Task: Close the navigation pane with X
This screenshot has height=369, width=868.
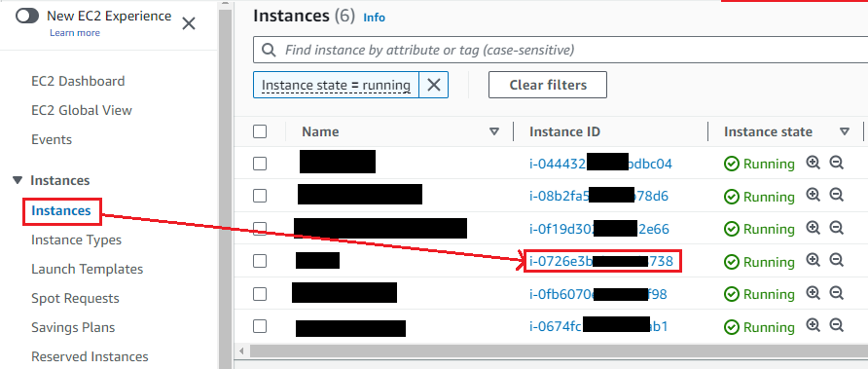Action: [x=189, y=23]
